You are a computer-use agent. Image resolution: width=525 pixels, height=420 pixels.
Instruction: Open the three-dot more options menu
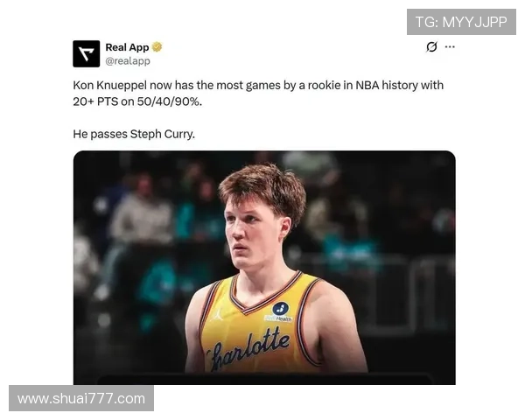[x=450, y=46]
